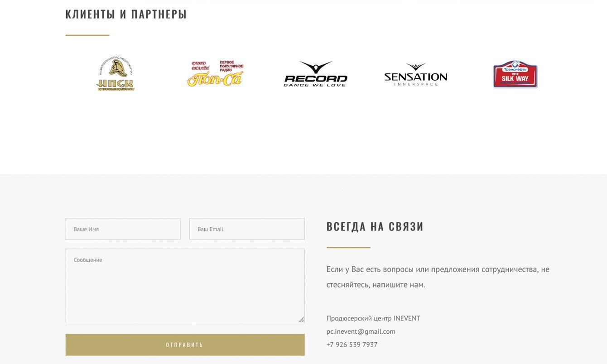
Task: Click the gold line under Всегда на связи
Action: (348, 247)
